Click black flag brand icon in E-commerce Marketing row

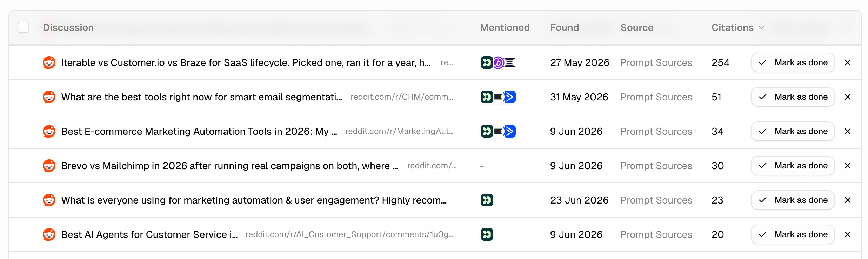click(498, 131)
